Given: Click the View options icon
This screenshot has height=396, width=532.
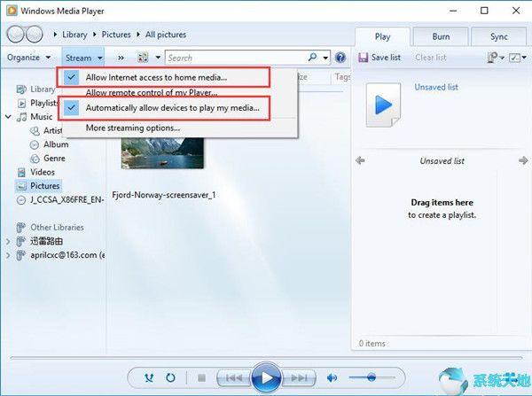Looking at the screenshot, I should coord(143,58).
